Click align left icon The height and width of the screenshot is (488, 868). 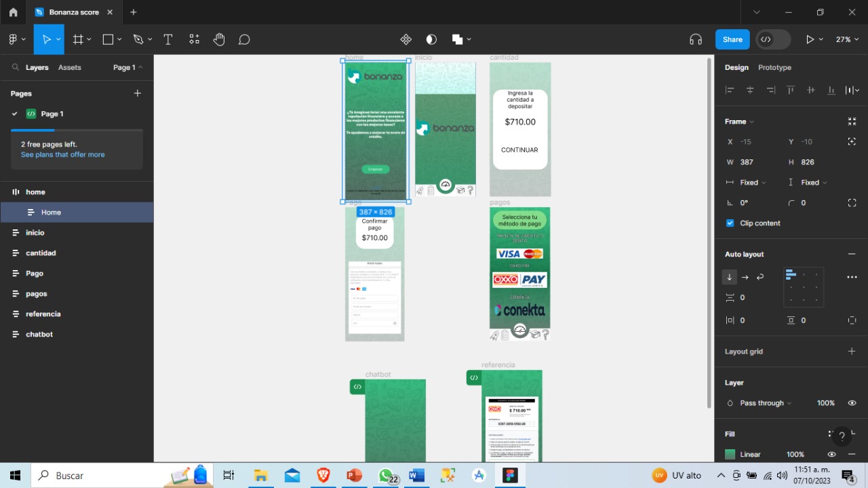[730, 90]
